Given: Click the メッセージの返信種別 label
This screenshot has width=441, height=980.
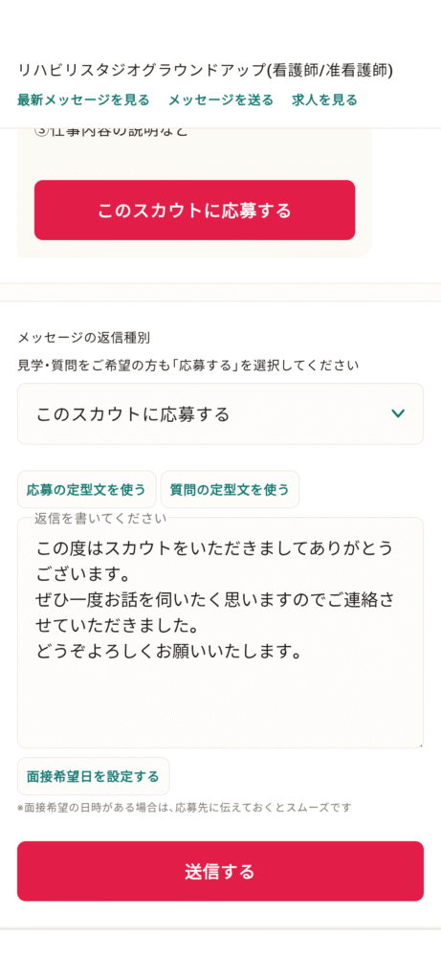Looking at the screenshot, I should coord(83,338).
